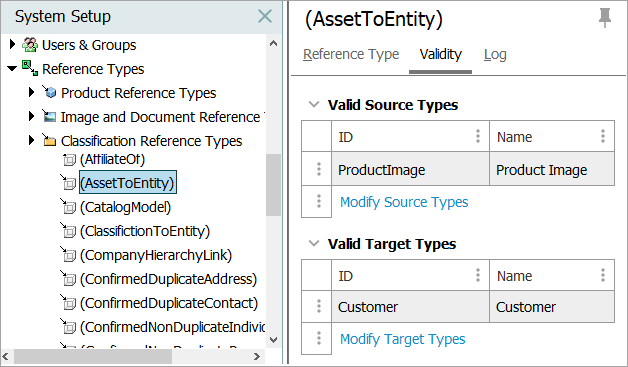This screenshot has width=628, height=367.
Task: Click the horizontal scroll right arrow
Action: point(257,356)
